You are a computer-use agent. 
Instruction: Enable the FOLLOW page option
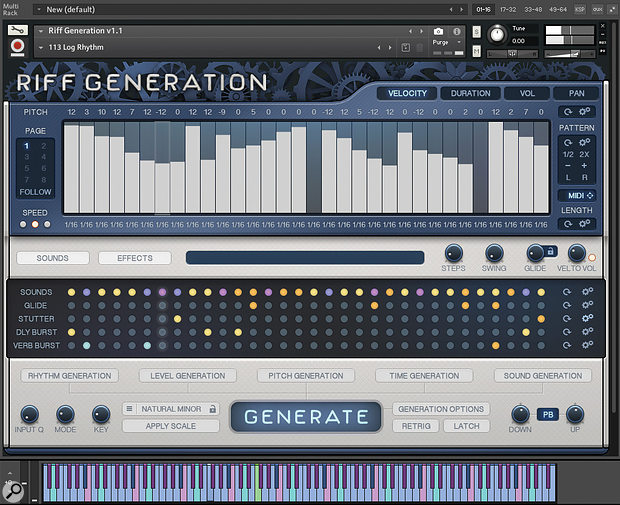(35, 192)
